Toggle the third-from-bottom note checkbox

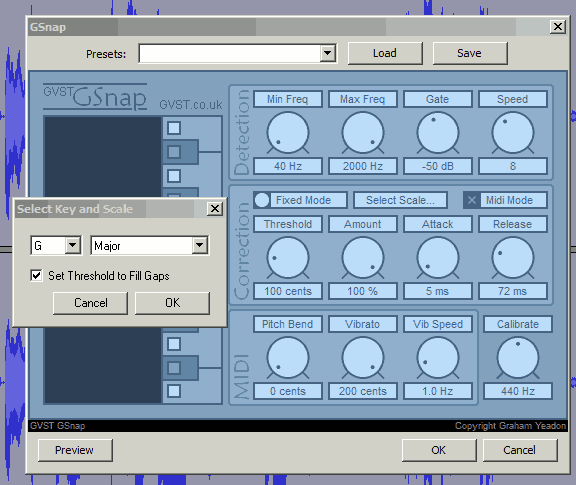click(174, 344)
